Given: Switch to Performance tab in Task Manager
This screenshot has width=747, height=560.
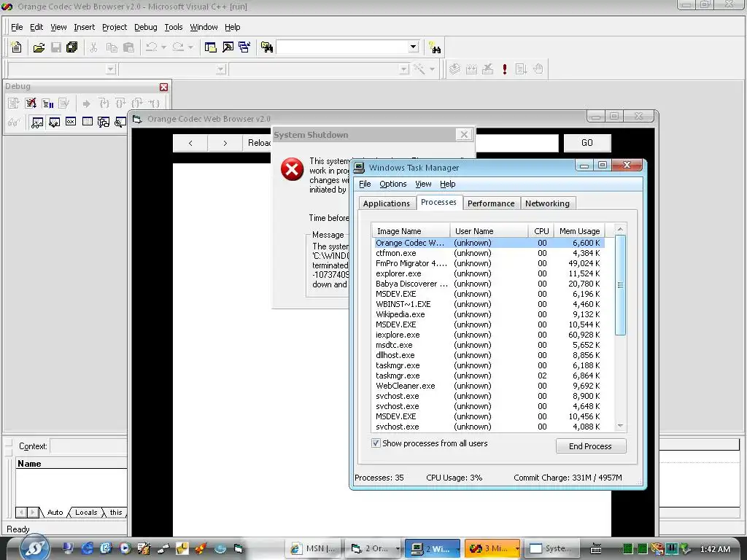Looking at the screenshot, I should click(x=491, y=203).
